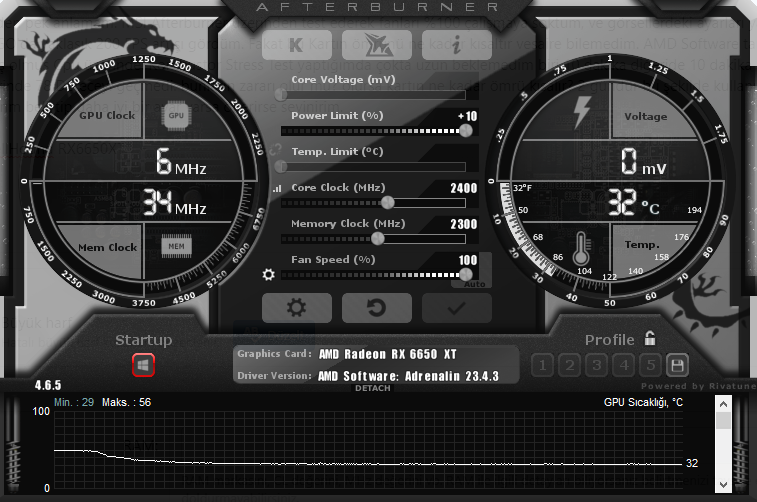Click version number 4.6.5
The image size is (757, 502).
[48, 385]
